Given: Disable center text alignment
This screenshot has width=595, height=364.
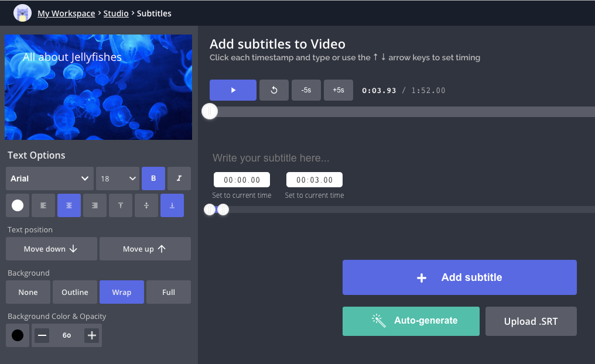Looking at the screenshot, I should pyautogui.click(x=69, y=205).
